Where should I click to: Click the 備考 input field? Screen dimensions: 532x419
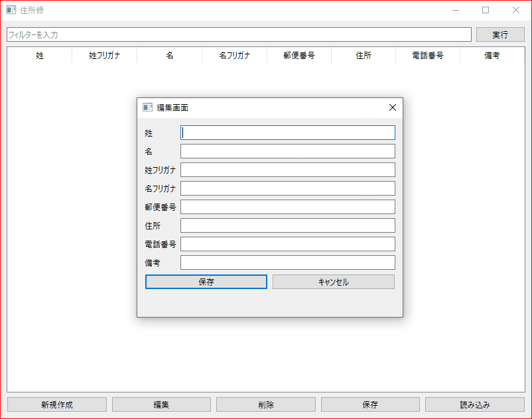[288, 263]
